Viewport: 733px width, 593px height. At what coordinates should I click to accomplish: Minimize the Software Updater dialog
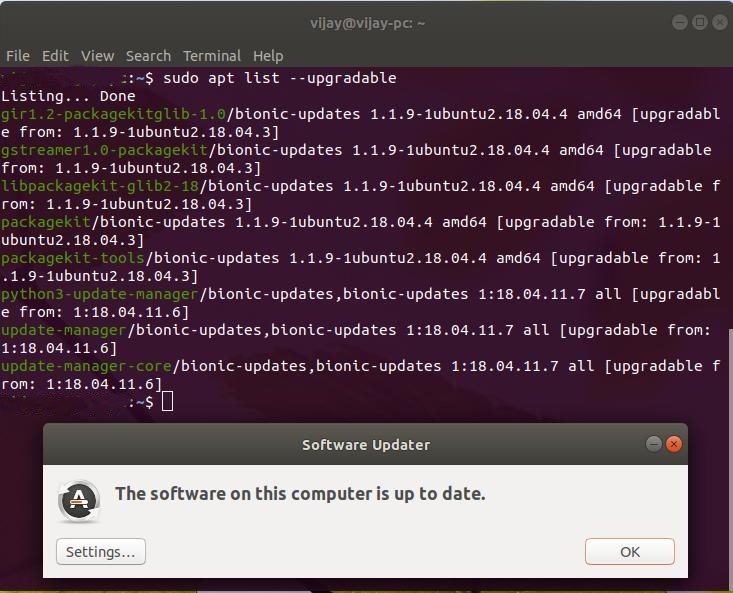coord(654,444)
